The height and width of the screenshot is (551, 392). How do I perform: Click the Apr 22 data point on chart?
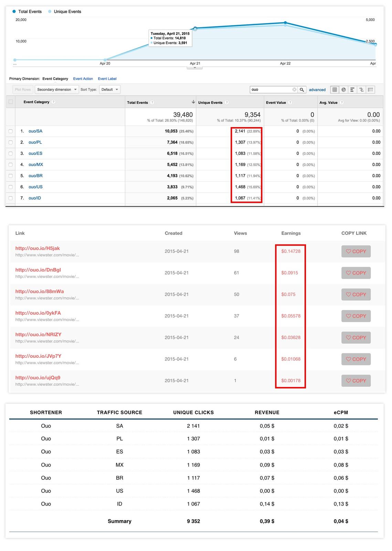[285, 23]
